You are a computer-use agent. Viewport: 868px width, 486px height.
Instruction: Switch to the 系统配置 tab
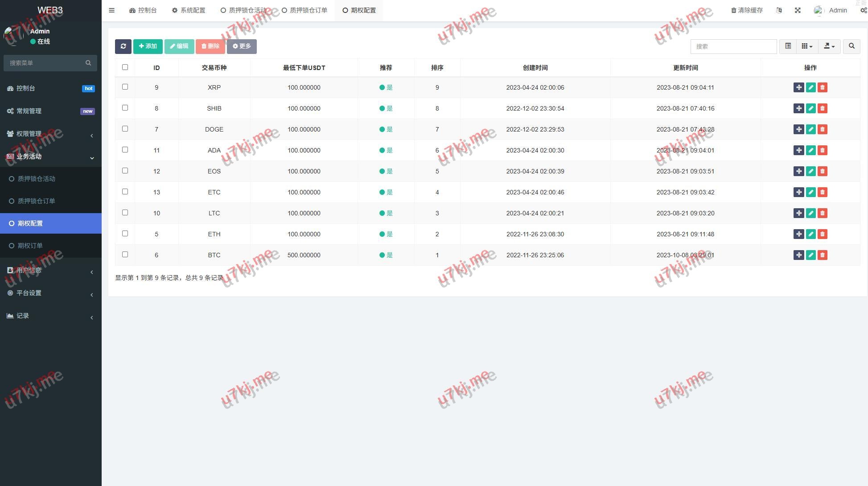[x=189, y=10]
